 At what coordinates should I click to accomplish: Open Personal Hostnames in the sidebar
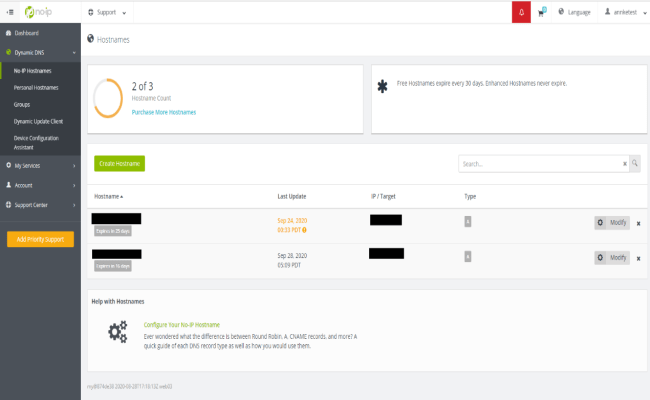click(x=36, y=88)
